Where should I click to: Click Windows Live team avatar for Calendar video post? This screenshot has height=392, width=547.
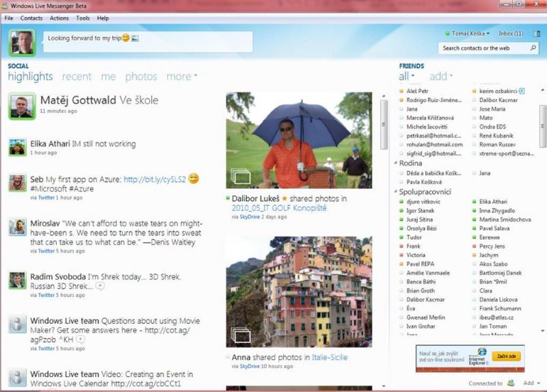pos(18,378)
